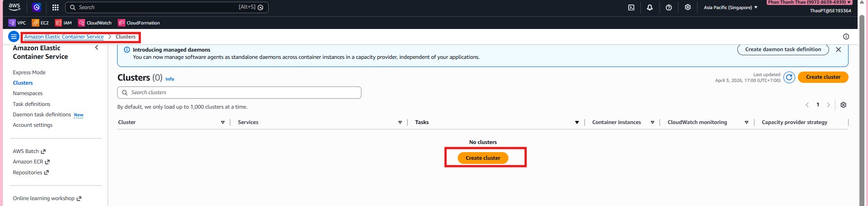This screenshot has width=868, height=206.
Task: Open the top bar settings gear
Action: coord(688,7)
